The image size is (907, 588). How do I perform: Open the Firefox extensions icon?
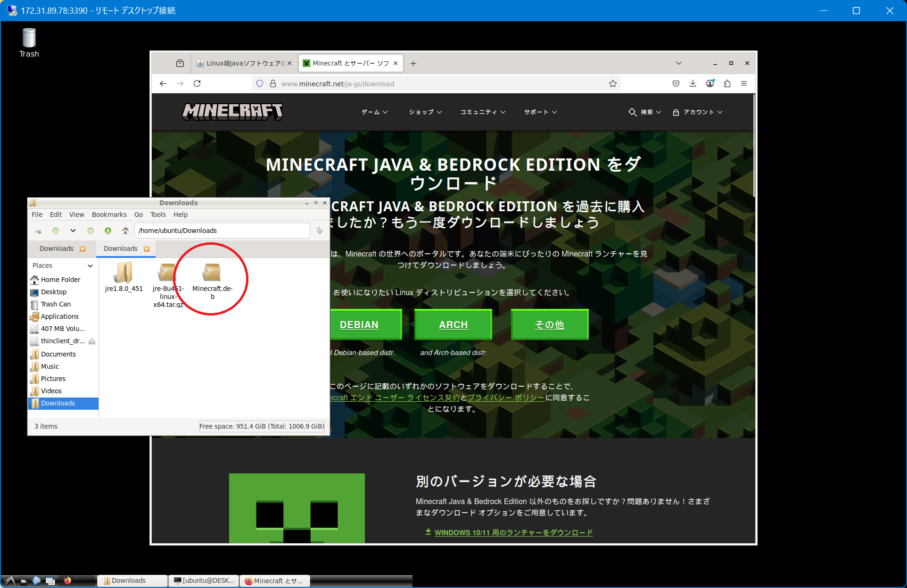click(727, 83)
